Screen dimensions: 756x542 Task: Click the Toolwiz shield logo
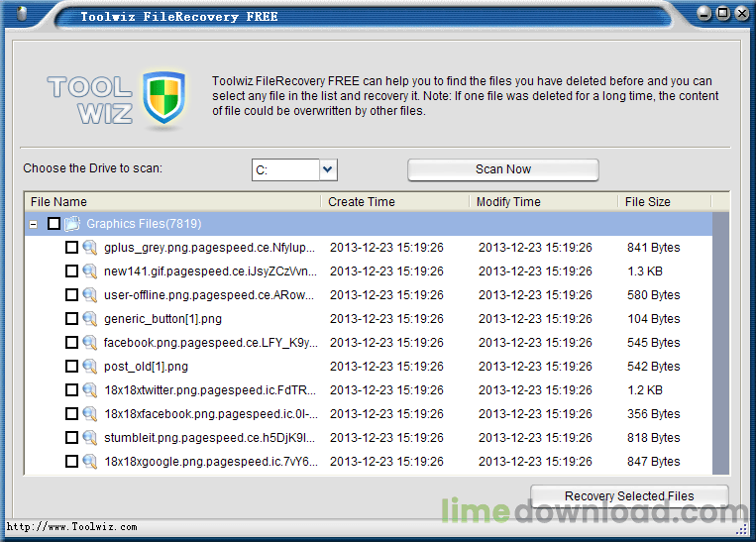coord(164,97)
